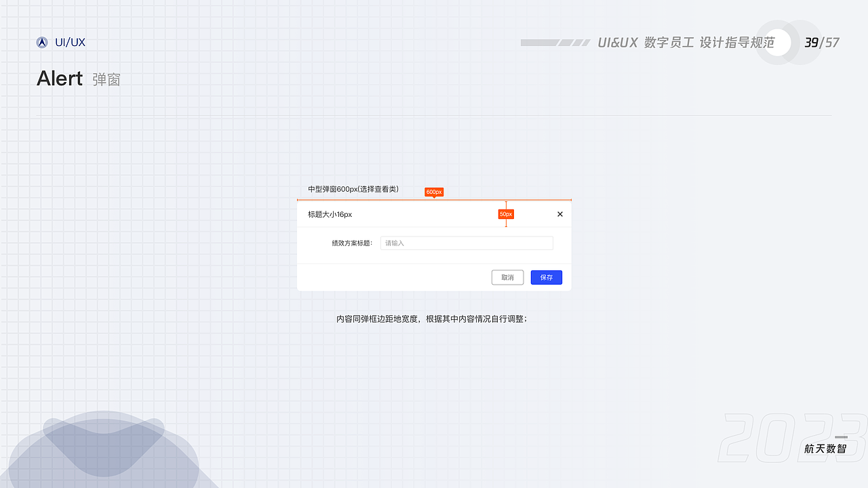Click the UI/UX text label beside the logo
Image resolution: width=868 pixels, height=488 pixels.
click(69, 41)
